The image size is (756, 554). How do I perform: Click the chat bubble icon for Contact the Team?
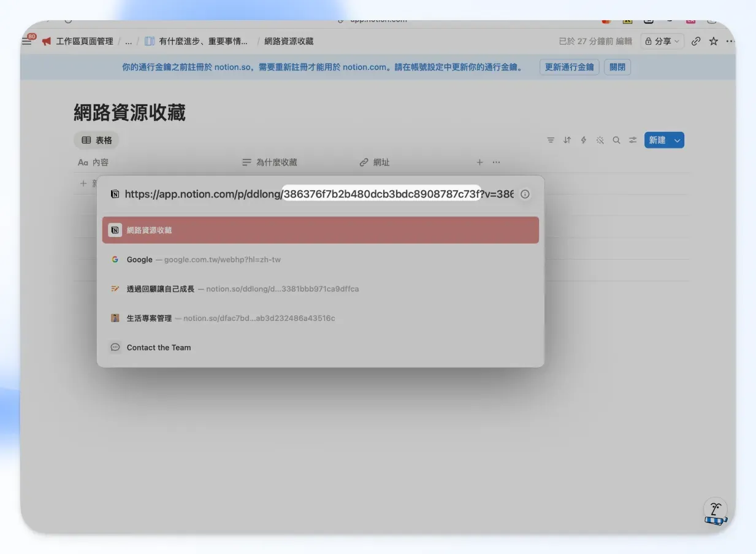tap(115, 347)
